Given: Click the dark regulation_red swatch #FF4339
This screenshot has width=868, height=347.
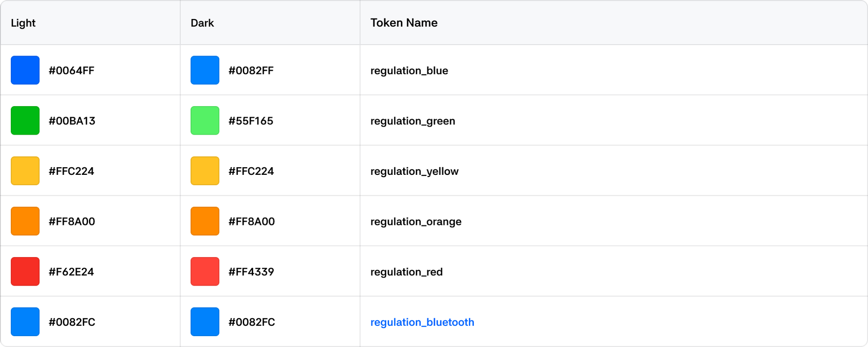Looking at the screenshot, I should pyautogui.click(x=205, y=272).
